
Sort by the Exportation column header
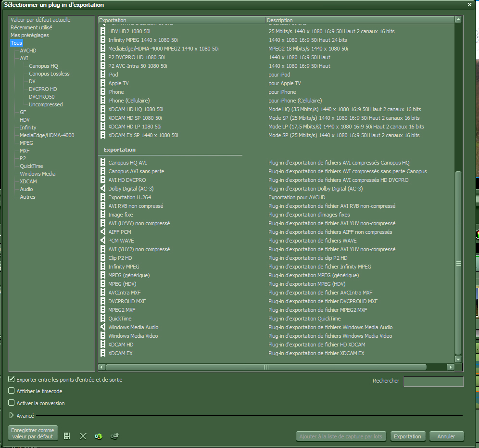coord(182,20)
